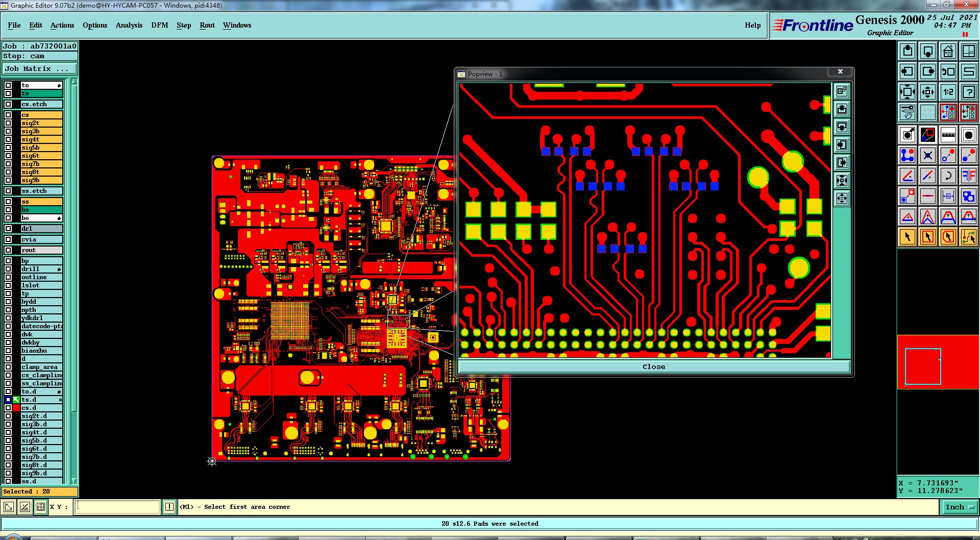The width and height of the screenshot is (980, 540).
Task: Open the Help menu
Action: point(753,25)
